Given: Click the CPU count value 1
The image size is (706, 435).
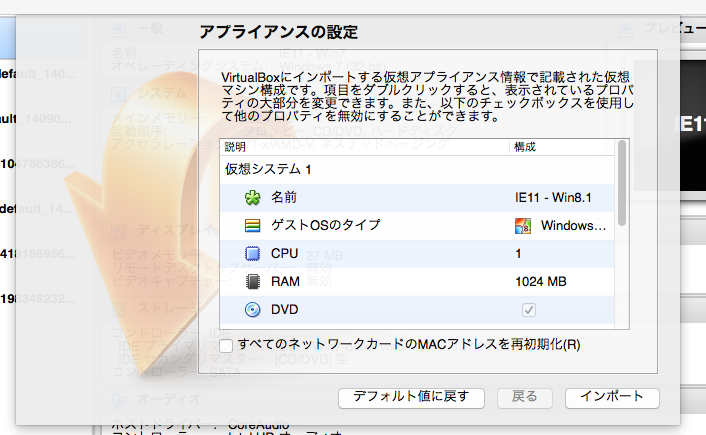Looking at the screenshot, I should (518, 254).
